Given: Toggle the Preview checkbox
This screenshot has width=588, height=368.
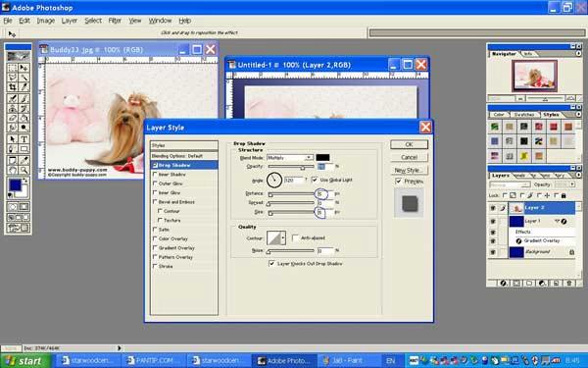Looking at the screenshot, I should coord(398,182).
